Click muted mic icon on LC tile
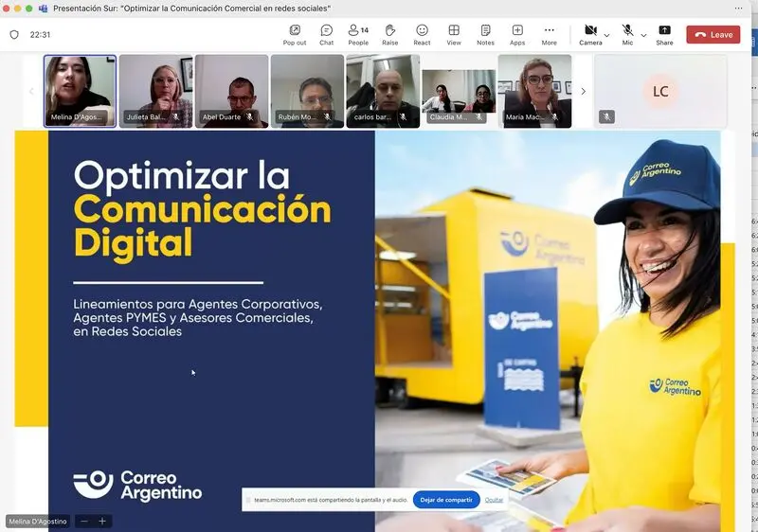 click(x=606, y=116)
